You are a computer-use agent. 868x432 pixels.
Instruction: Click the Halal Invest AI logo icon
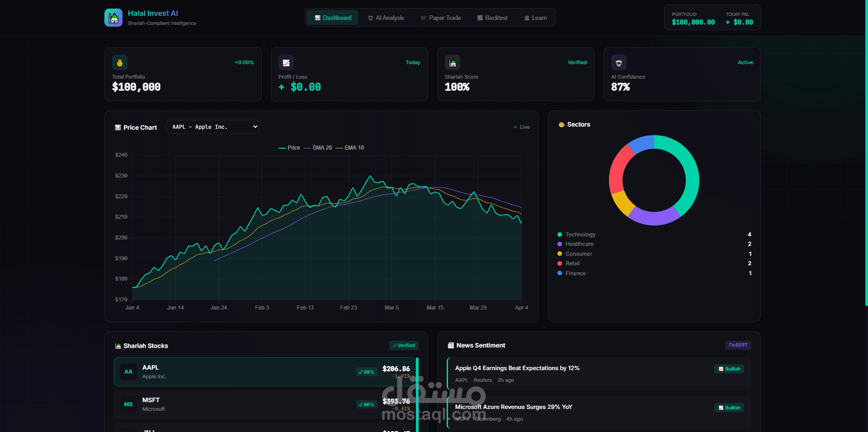tap(113, 18)
